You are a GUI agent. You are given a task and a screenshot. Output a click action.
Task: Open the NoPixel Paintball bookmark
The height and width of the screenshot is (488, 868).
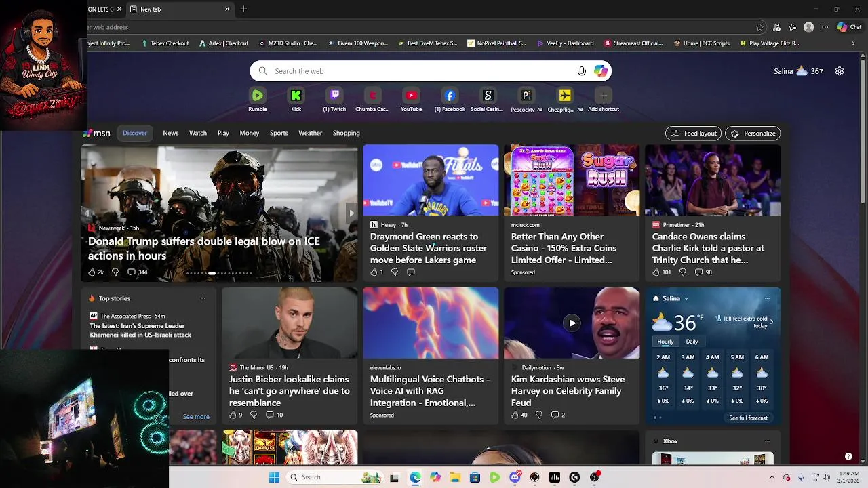pos(496,43)
